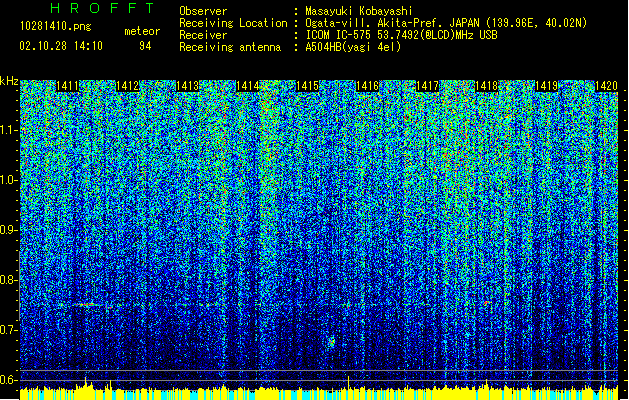Click the small red echo below the 1418 marker
Screen dimensions: 629x400
(x=487, y=303)
